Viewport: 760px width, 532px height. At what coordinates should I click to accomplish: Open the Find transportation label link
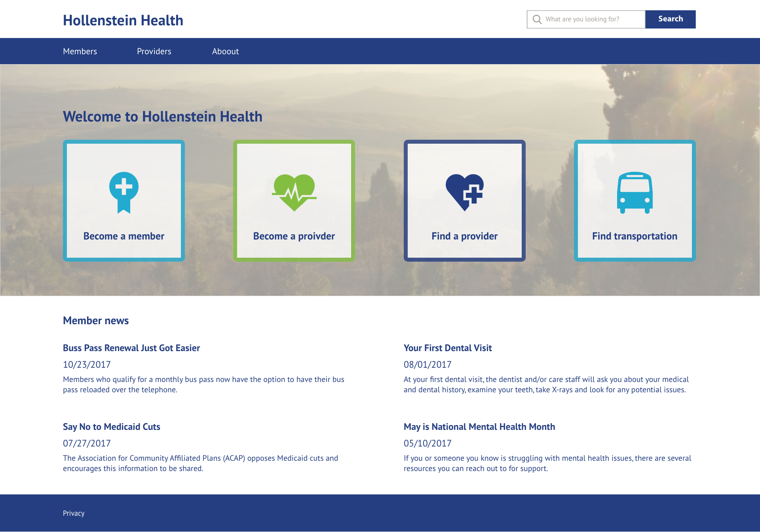tap(635, 236)
